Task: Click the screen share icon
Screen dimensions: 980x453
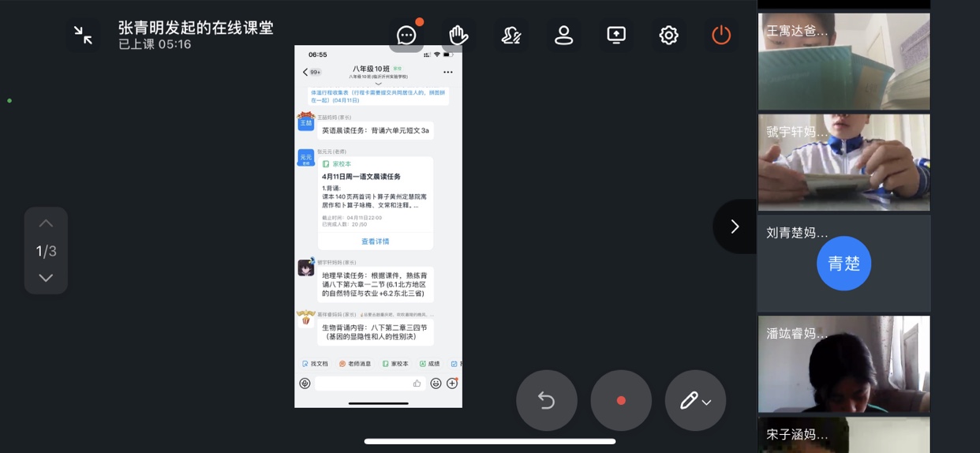Action: (x=616, y=36)
